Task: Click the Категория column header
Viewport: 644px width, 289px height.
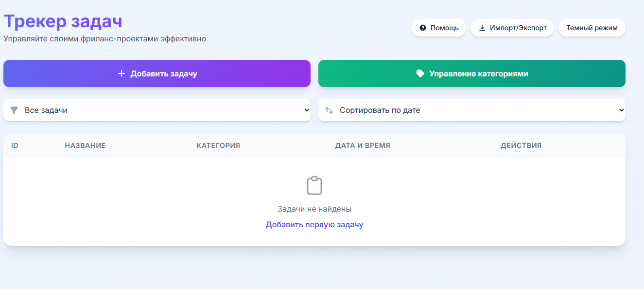Action: [x=218, y=145]
